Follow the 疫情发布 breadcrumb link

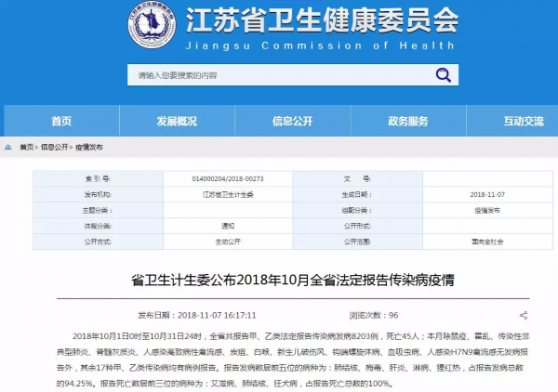click(89, 147)
